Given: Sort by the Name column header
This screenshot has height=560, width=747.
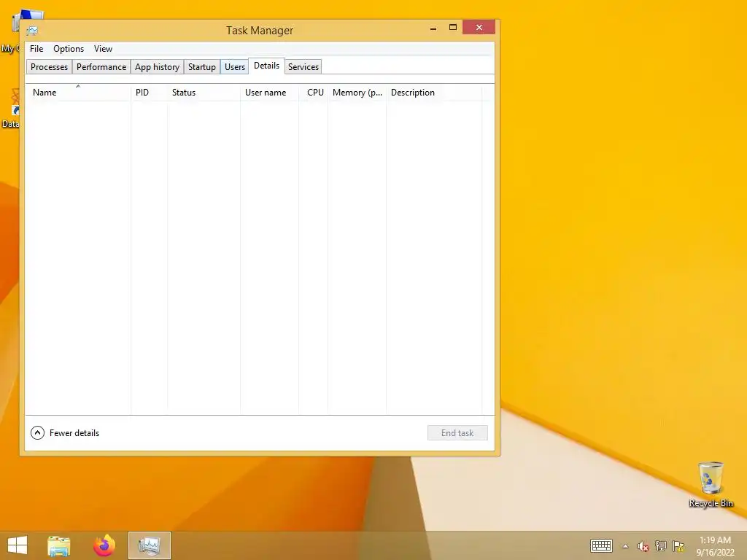Looking at the screenshot, I should coord(78,93).
